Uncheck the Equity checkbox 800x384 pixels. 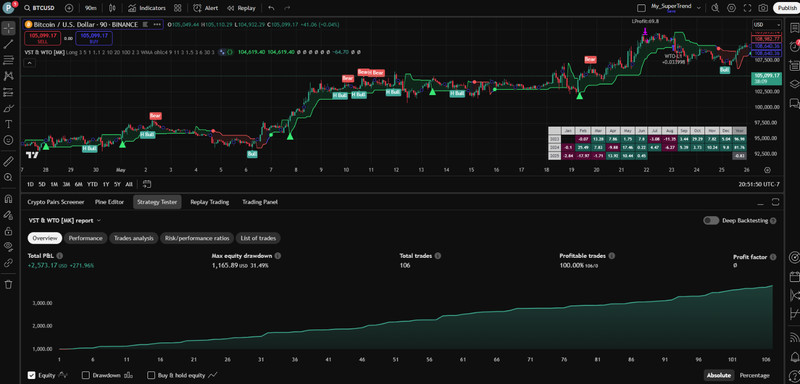coord(32,375)
